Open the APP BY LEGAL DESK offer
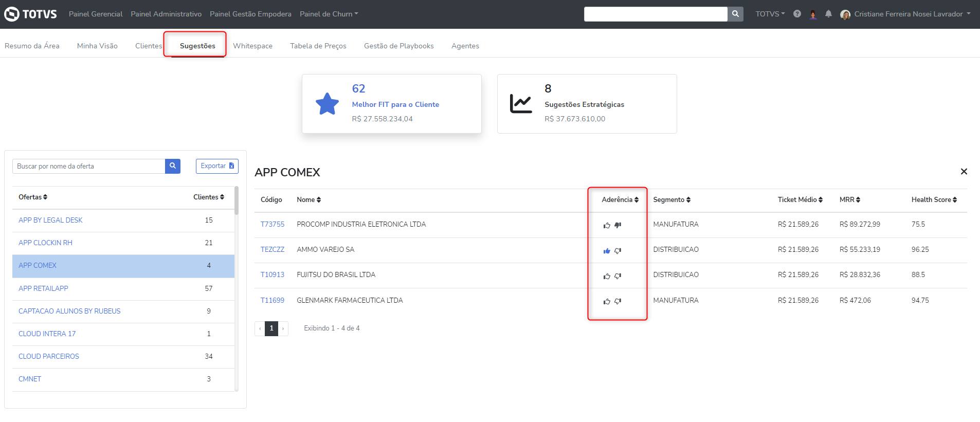The height and width of the screenshot is (422, 980). [50, 220]
